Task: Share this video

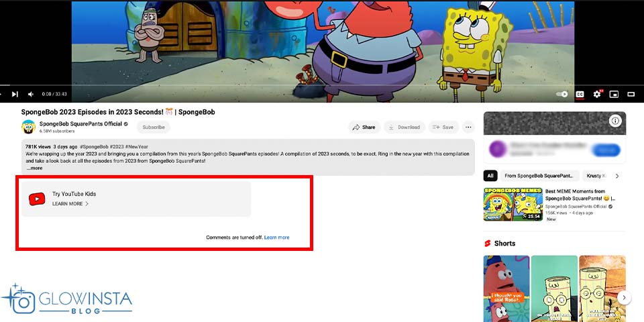Action: pyautogui.click(x=364, y=127)
